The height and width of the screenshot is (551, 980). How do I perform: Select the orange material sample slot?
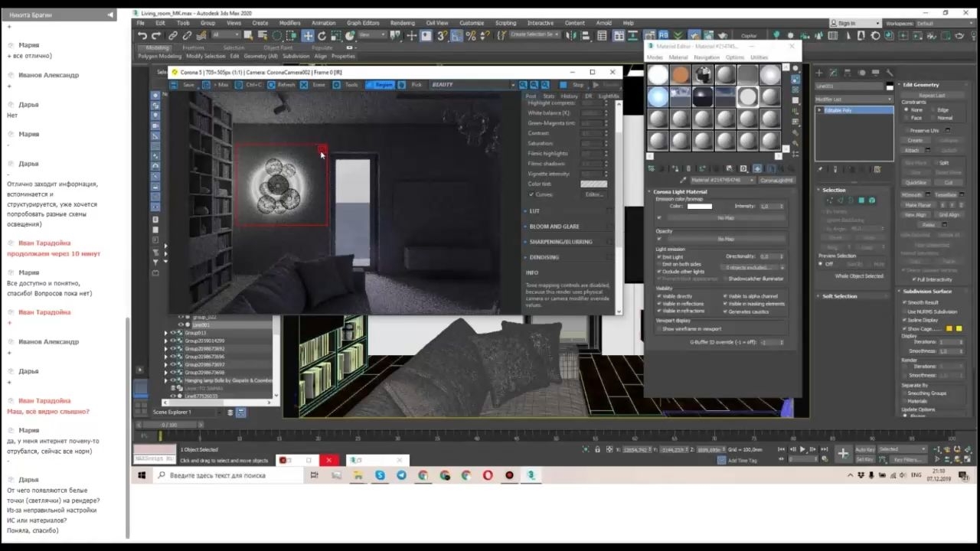[681, 74]
